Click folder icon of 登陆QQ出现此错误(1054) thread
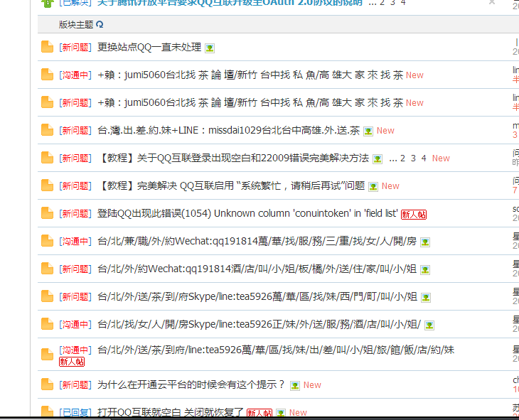Image resolution: width=519 pixels, height=420 pixels. click(x=47, y=213)
